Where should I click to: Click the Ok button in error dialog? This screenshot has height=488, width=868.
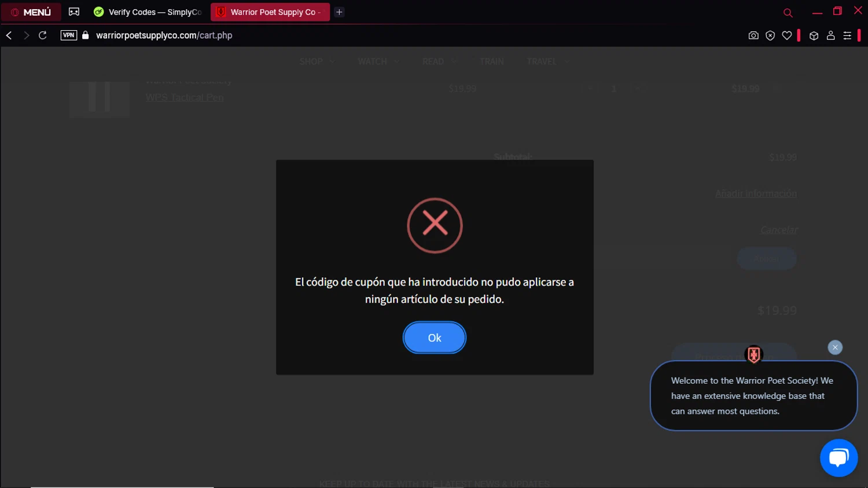(x=435, y=337)
